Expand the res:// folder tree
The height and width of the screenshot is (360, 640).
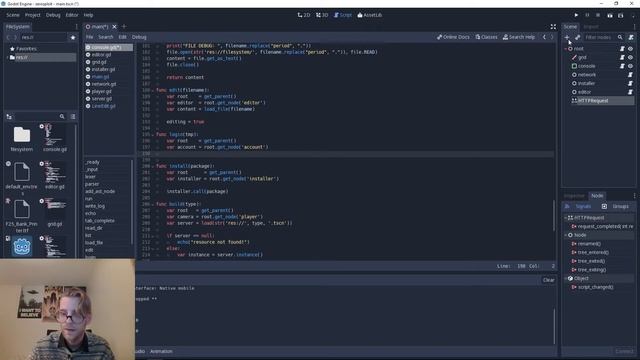[7, 58]
